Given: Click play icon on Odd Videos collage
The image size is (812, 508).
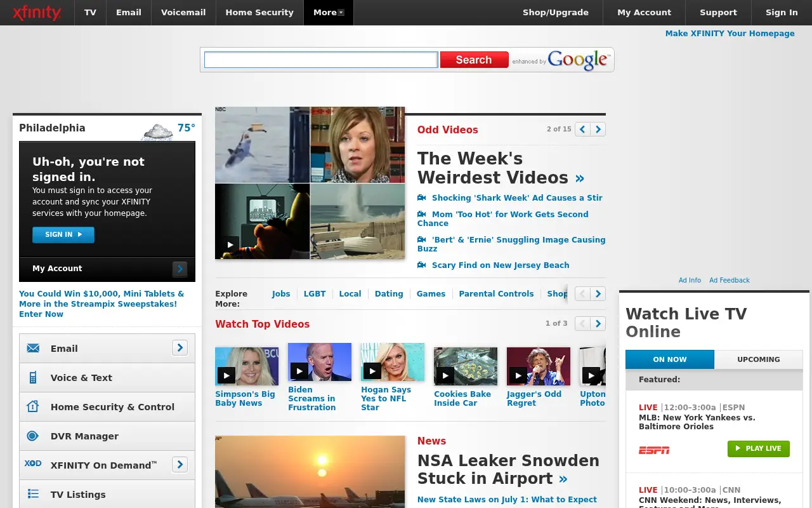Looking at the screenshot, I should click(x=230, y=244).
